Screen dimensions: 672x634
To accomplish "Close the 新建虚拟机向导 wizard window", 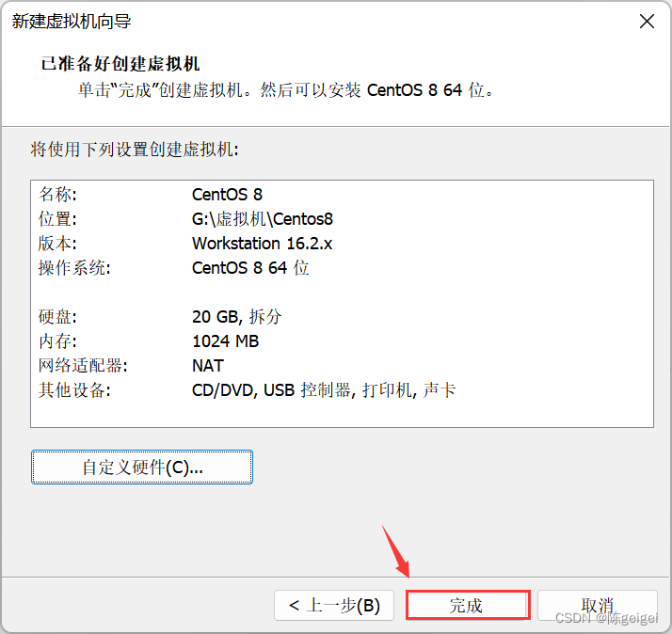I will coord(647,21).
